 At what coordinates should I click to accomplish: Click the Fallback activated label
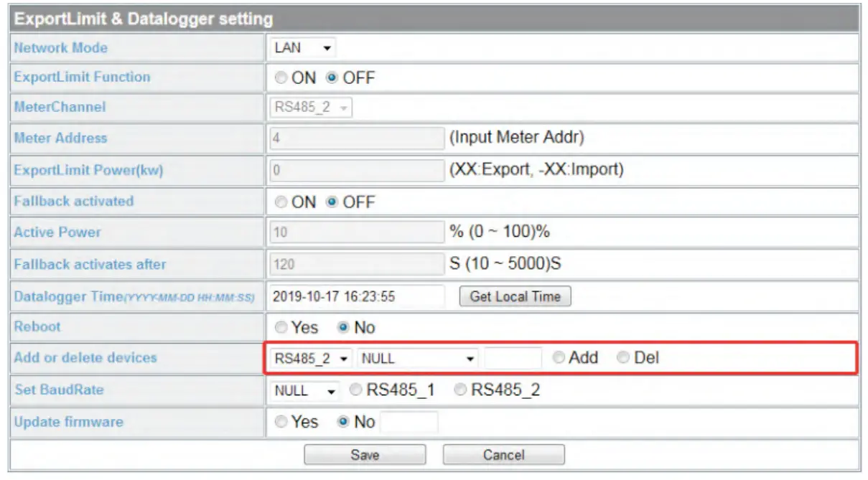tap(74, 201)
